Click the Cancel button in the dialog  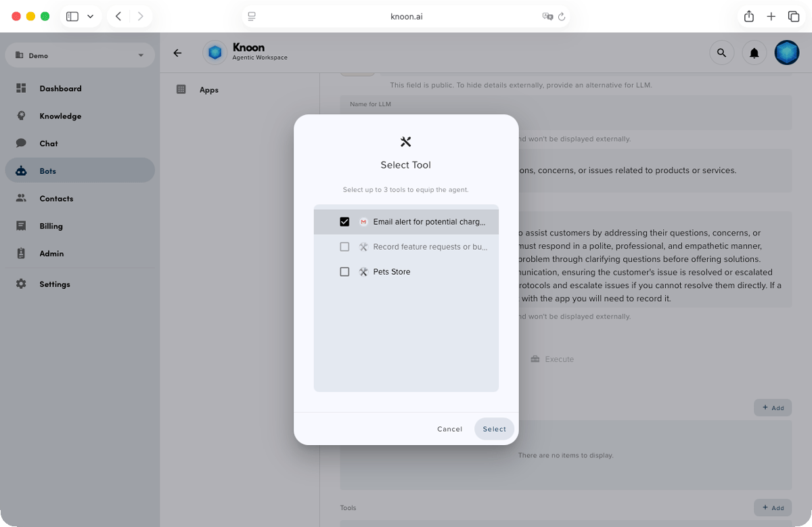tap(449, 429)
